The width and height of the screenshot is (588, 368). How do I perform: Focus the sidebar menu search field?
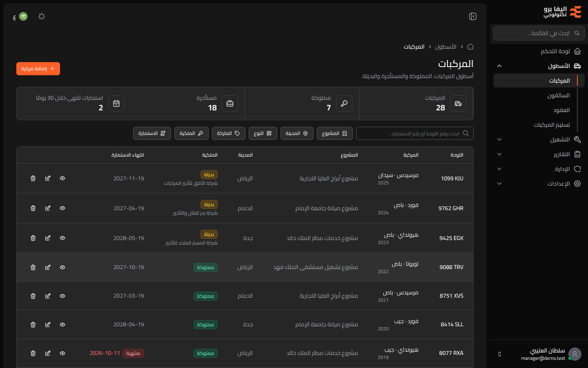[x=539, y=33]
